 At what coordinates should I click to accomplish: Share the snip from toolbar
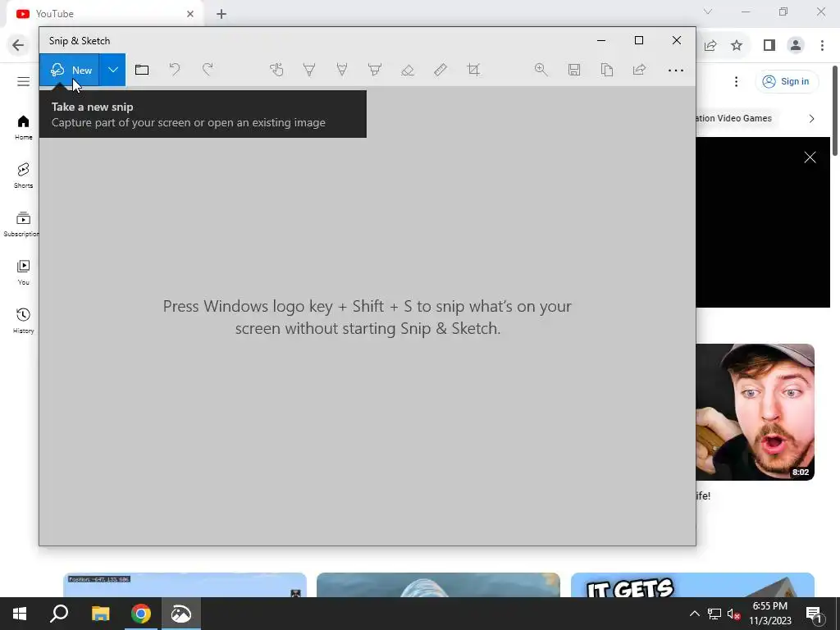point(639,70)
